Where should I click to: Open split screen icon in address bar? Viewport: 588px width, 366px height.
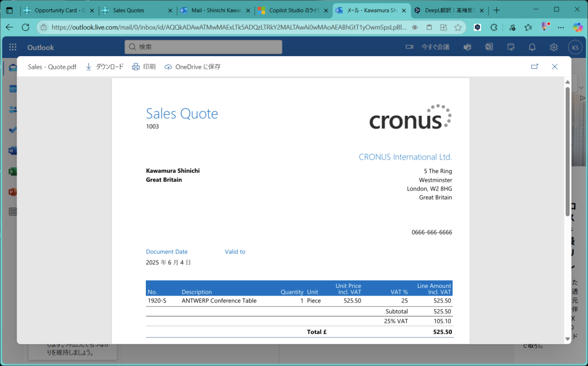click(x=444, y=28)
